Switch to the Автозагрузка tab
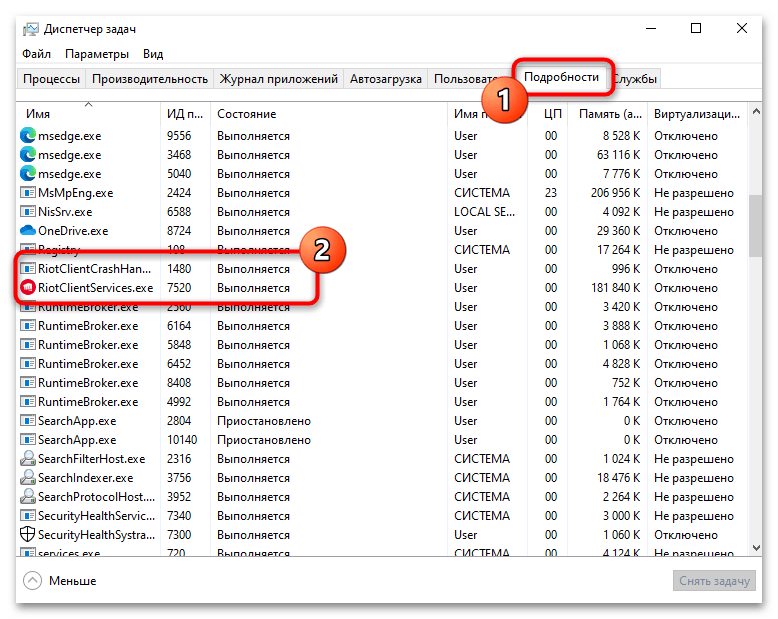 (386, 79)
